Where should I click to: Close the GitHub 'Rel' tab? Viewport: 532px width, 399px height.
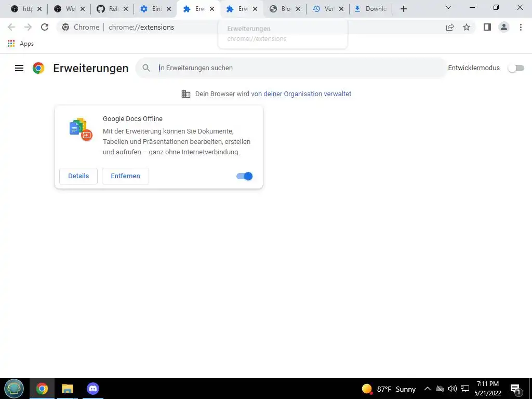click(126, 9)
